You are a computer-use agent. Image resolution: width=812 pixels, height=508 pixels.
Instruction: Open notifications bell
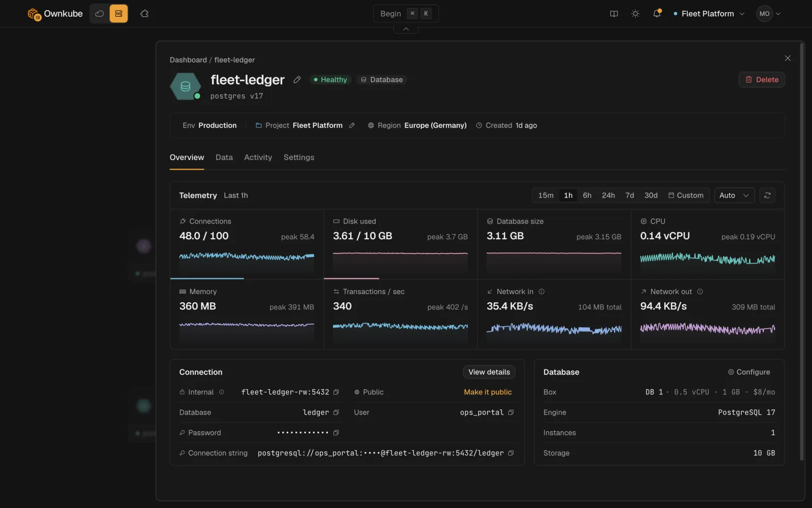[657, 14]
